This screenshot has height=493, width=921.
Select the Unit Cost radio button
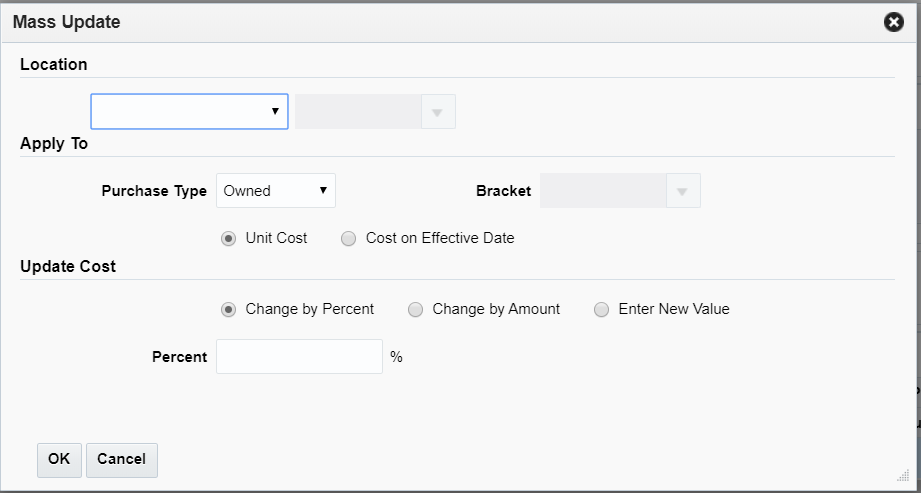[x=228, y=239]
